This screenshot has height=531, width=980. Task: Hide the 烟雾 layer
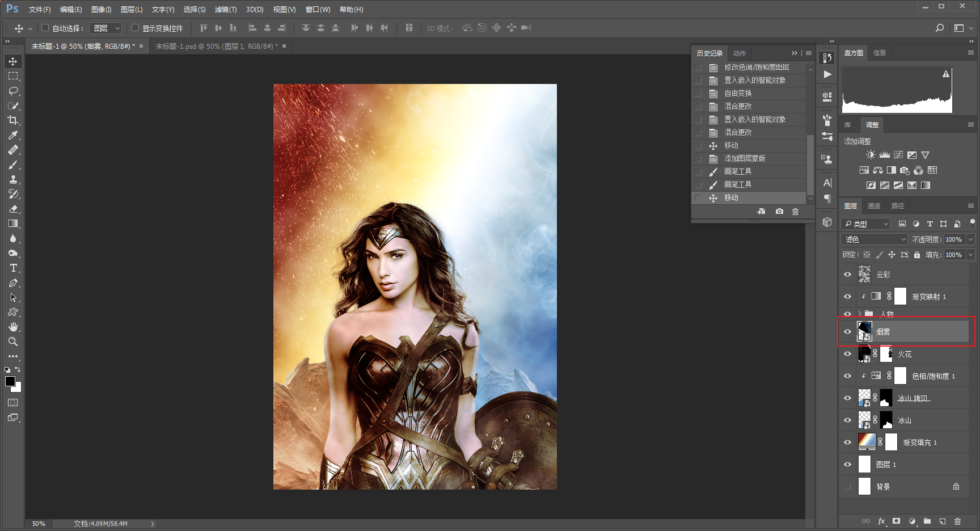tap(847, 332)
